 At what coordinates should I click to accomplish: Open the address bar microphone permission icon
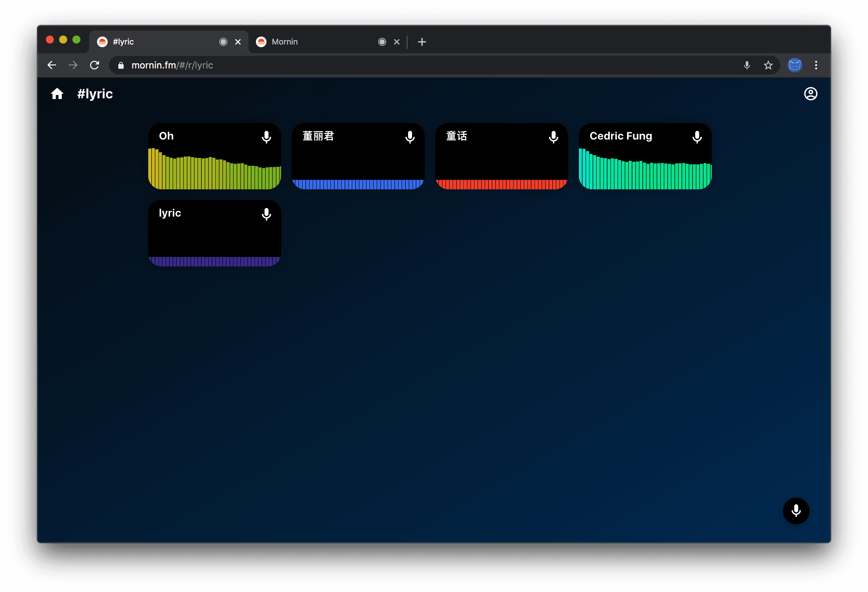tap(747, 65)
